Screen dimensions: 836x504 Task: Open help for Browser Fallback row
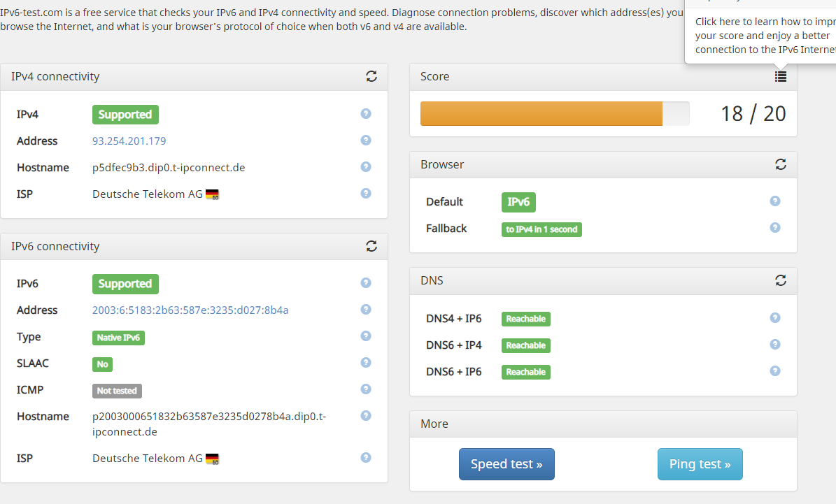pos(775,228)
